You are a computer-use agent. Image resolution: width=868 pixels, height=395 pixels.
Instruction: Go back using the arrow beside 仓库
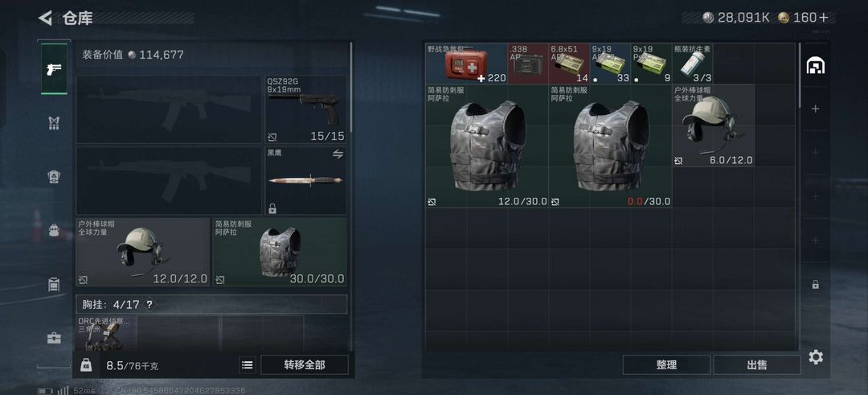coord(45,18)
